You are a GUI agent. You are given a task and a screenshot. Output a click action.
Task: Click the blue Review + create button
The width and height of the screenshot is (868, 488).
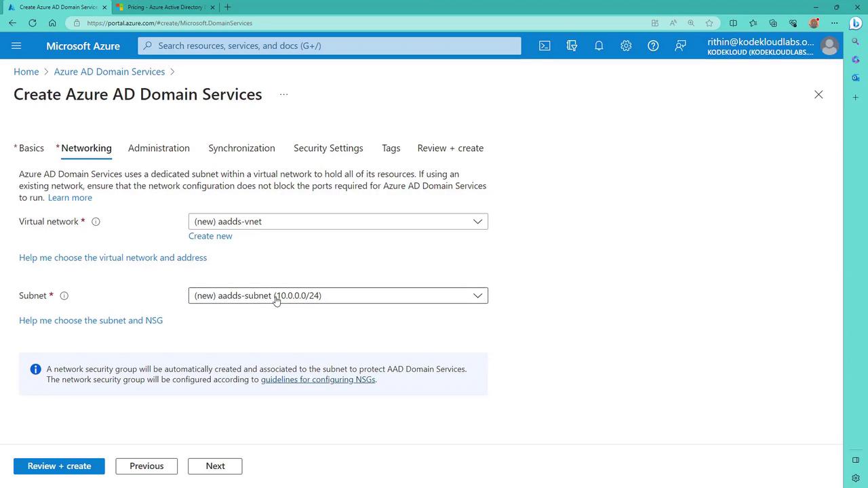[59, 466]
